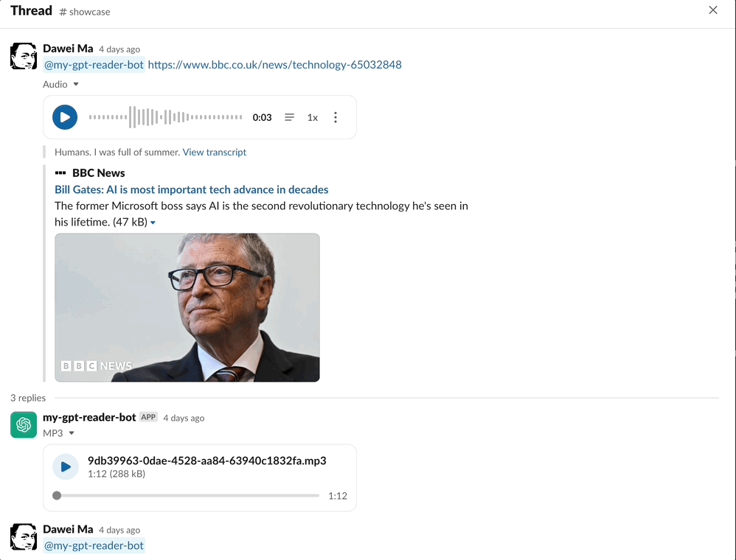Click the BBC News source icon
The width and height of the screenshot is (736, 560).
(60, 173)
